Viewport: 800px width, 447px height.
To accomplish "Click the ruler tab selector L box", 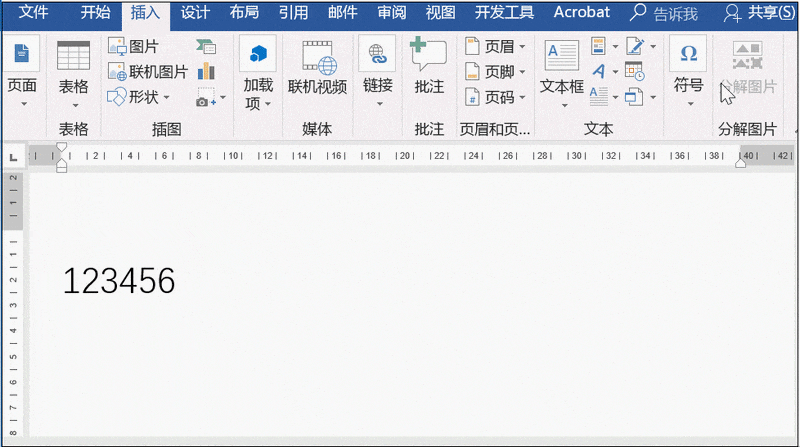I will 14,158.
